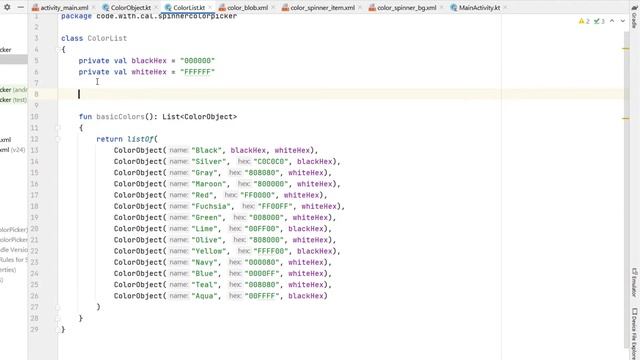Hide the project panel with minus icon
The height and width of the screenshot is (360, 640).
pyautogui.click(x=20, y=7)
